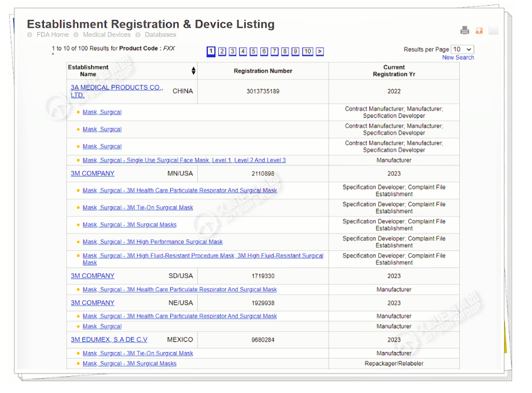
Task: Open the FDA Home breadcrumb
Action: [52, 35]
